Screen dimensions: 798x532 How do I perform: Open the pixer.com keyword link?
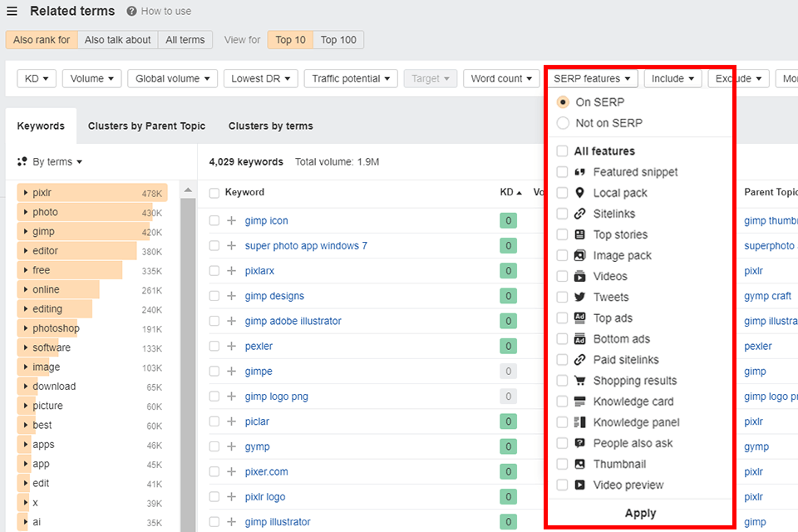pyautogui.click(x=266, y=471)
